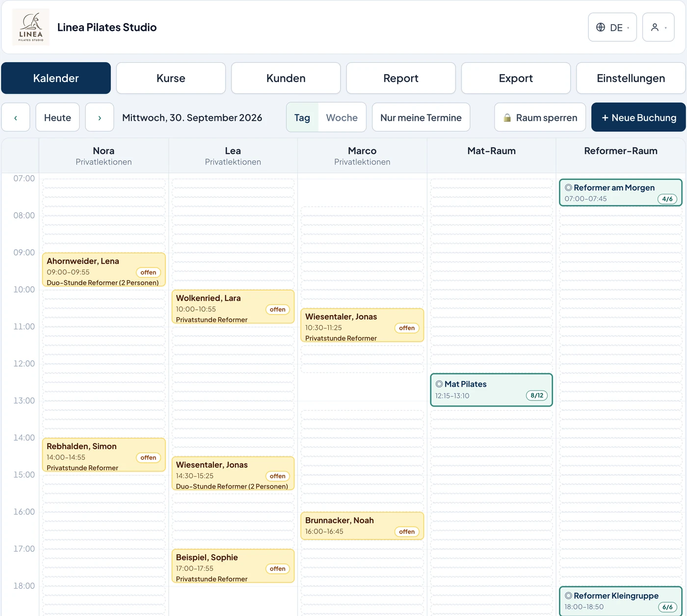Click the Lea column header
The width and height of the screenshot is (687, 616).
233,156
